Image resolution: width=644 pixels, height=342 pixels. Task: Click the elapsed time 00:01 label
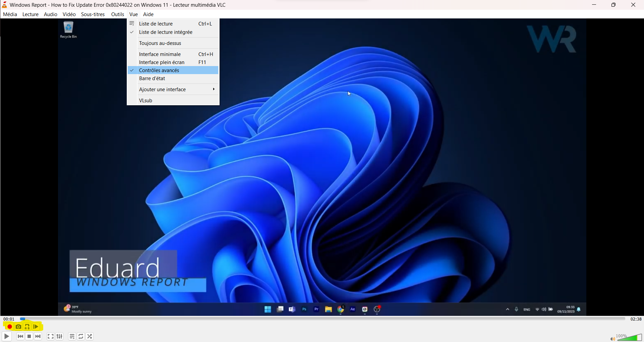9,319
